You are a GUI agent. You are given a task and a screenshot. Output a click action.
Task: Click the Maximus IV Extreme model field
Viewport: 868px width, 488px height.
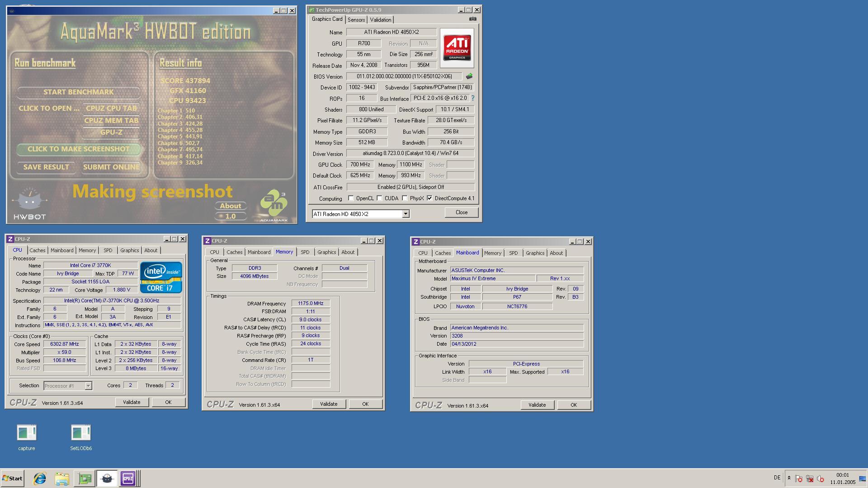tap(493, 279)
